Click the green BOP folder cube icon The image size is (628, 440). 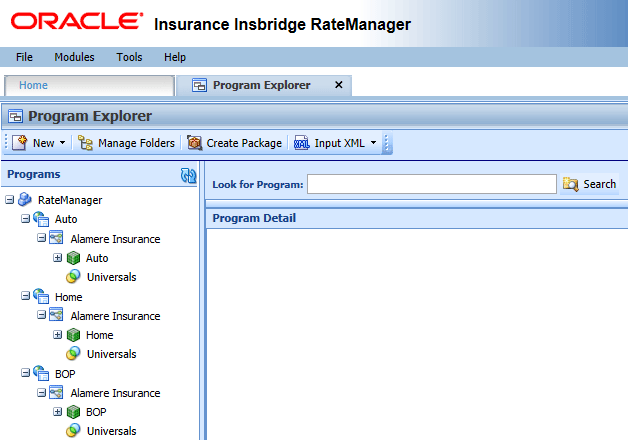pyautogui.click(x=73, y=412)
